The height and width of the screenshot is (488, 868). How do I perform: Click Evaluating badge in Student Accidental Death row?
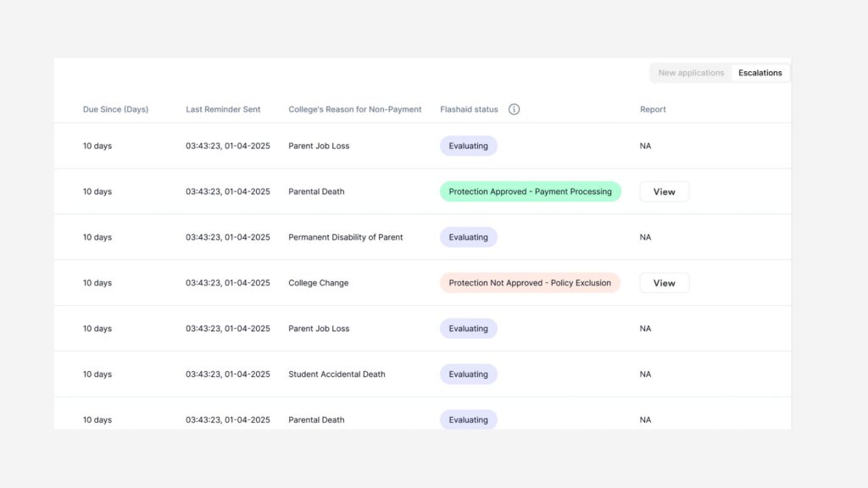(468, 374)
